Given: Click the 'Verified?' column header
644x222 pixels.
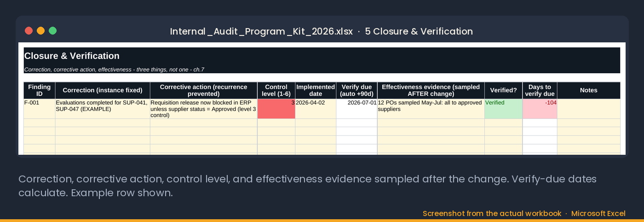Looking at the screenshot, I should coord(503,90).
